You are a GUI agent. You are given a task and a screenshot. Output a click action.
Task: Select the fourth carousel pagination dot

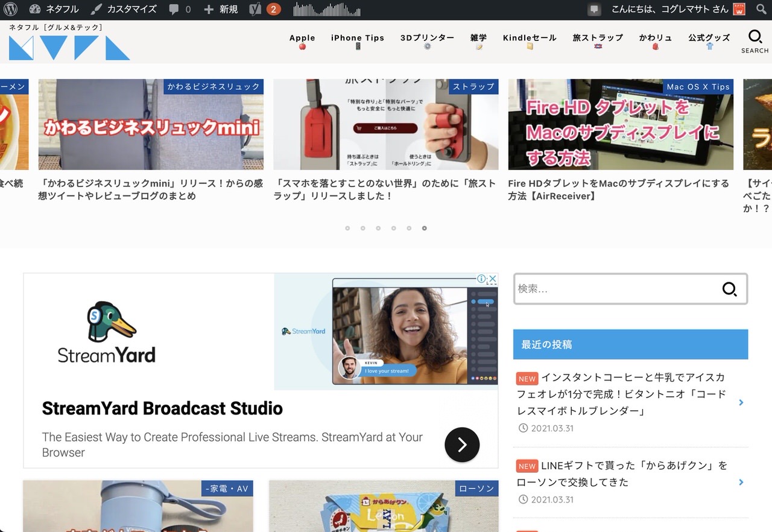pos(393,228)
